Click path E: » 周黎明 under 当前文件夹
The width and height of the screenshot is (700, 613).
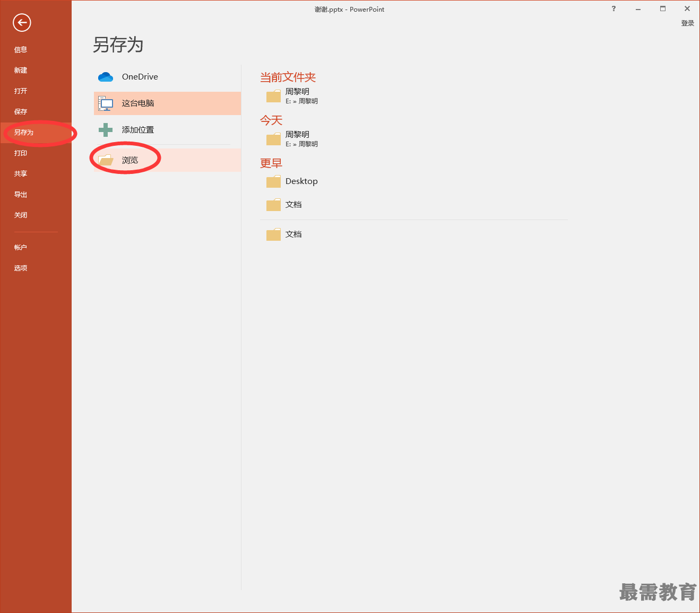coord(301,101)
